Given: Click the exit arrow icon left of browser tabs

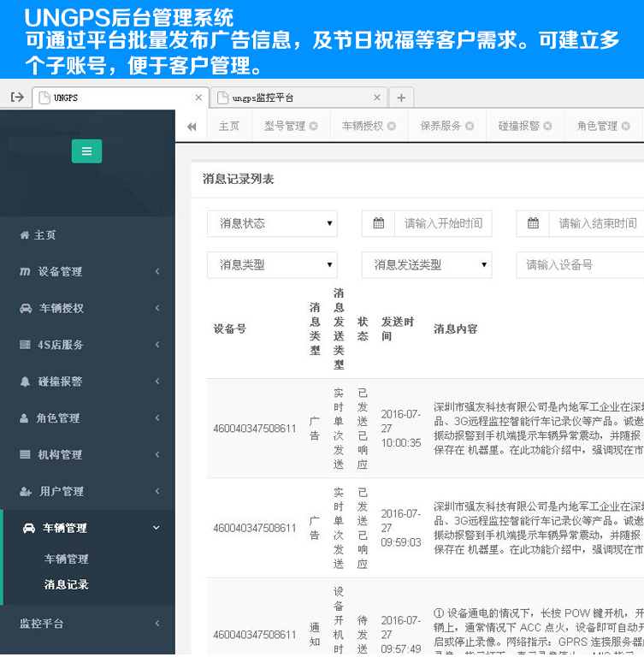Looking at the screenshot, I should [x=17, y=98].
